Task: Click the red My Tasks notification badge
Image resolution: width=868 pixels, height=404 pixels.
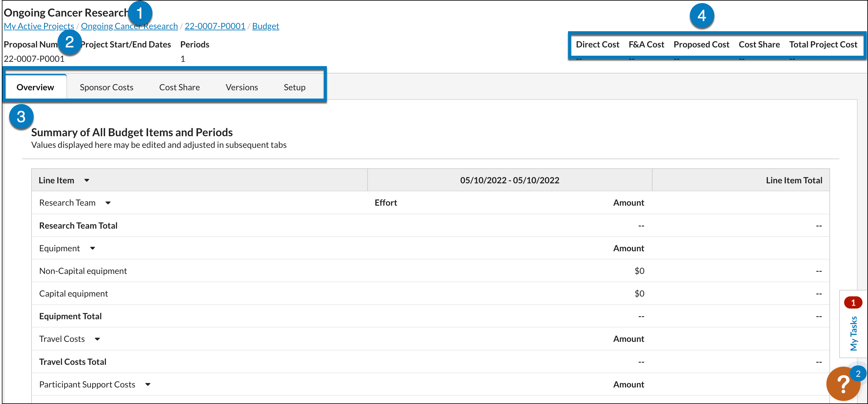Action: 853,302
